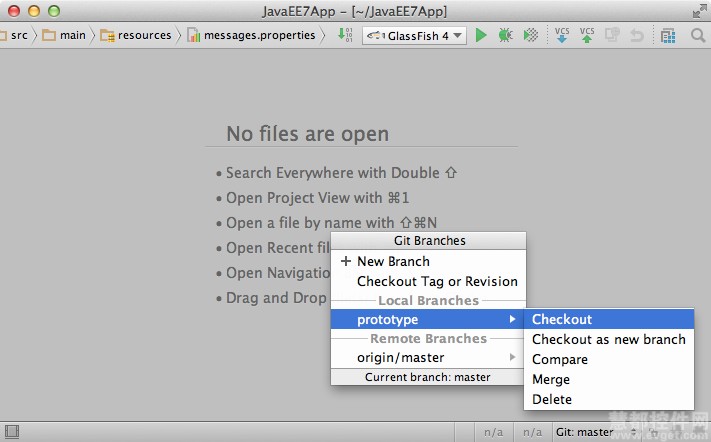This screenshot has height=442, width=711.
Task: Click VCS commit icon with green up arrow
Action: (587, 35)
